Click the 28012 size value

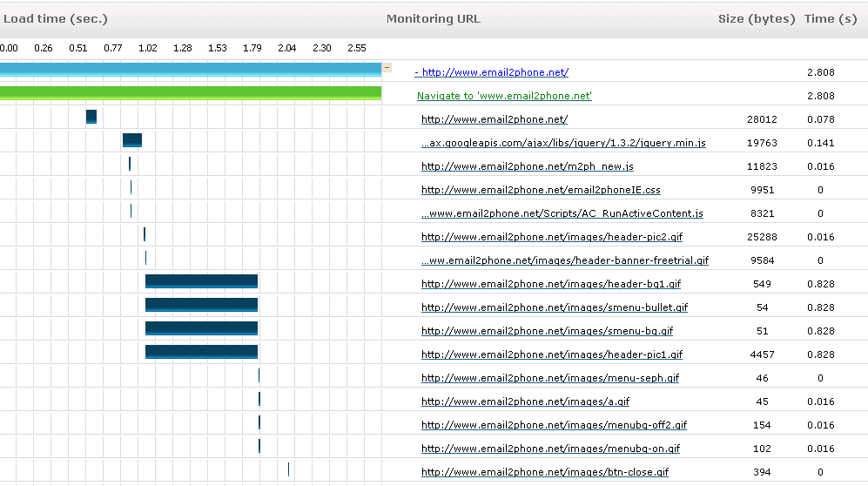763,119
